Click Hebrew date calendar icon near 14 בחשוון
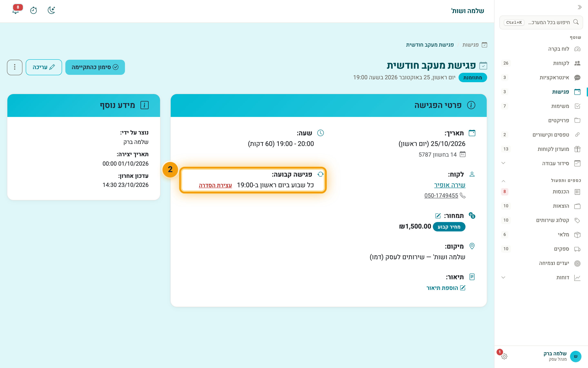 click(x=463, y=154)
